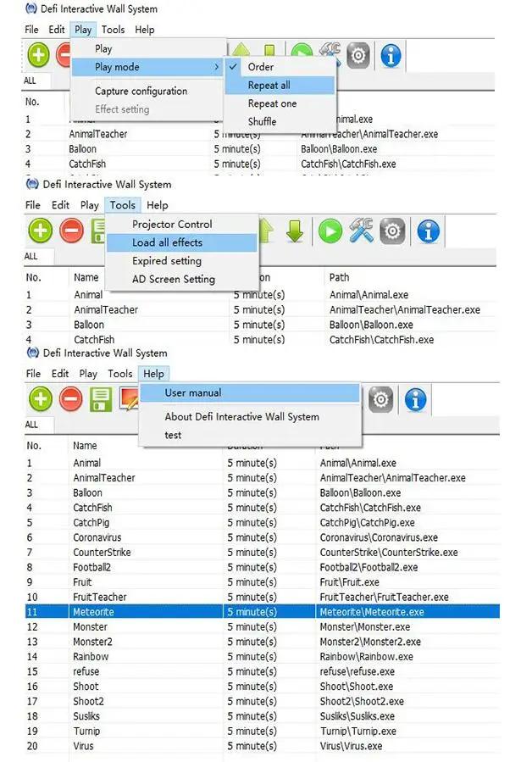Image resolution: width=532 pixels, height=762 pixels.
Task: Click gear settings icon in Tools-menu window
Action: pyautogui.click(x=392, y=231)
